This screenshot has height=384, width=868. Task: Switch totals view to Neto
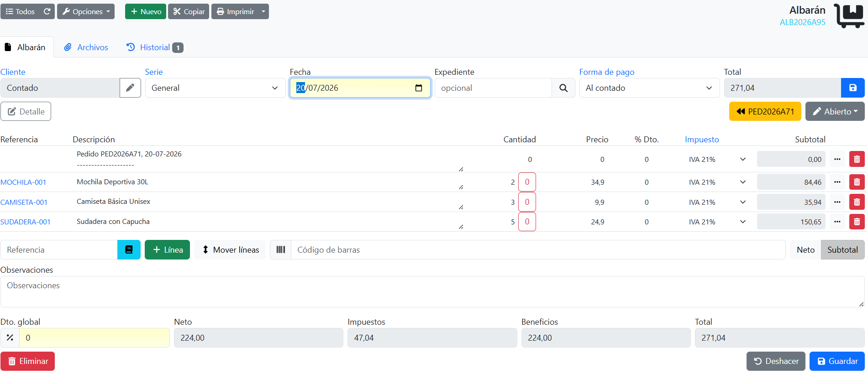(x=805, y=249)
